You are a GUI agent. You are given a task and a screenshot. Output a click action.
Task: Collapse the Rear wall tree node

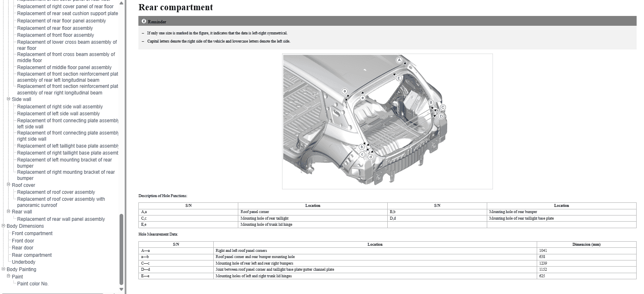[9, 211]
